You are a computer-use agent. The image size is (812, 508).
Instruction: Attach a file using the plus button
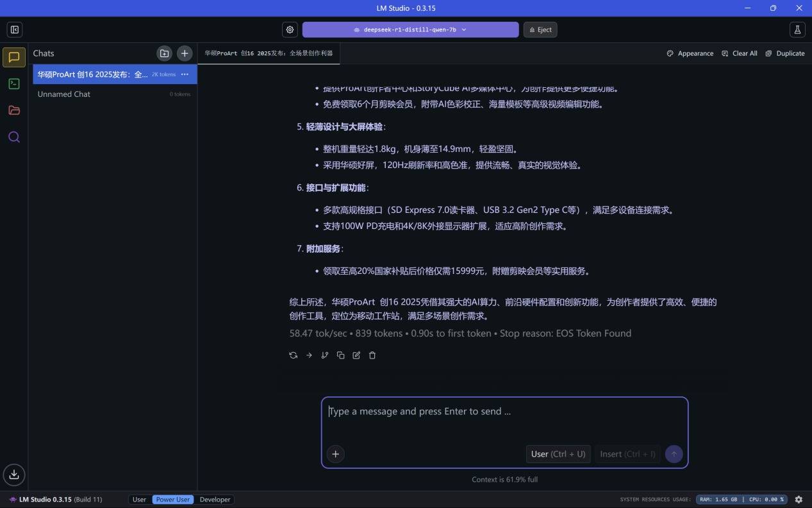[335, 454]
